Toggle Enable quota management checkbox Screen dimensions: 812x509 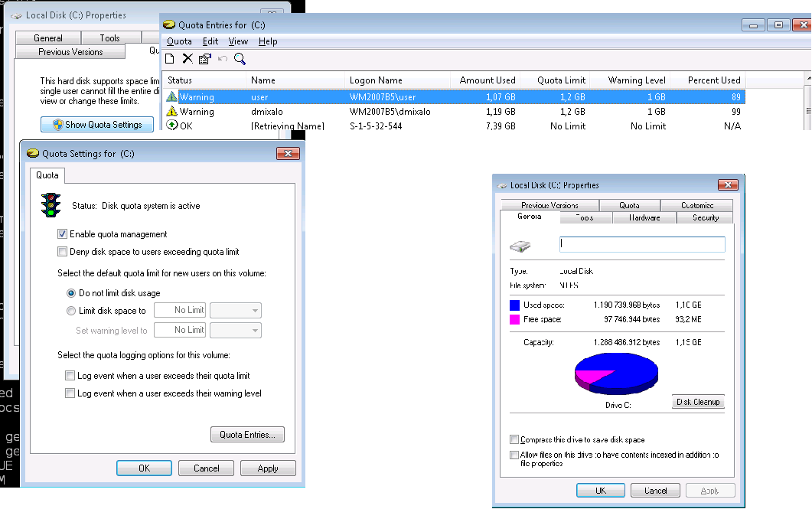click(x=62, y=234)
